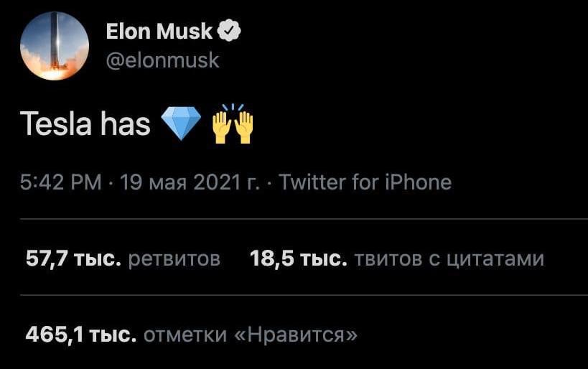Click the word "Tesla" in the tweet
This screenshot has height=369, width=588.
(56, 124)
